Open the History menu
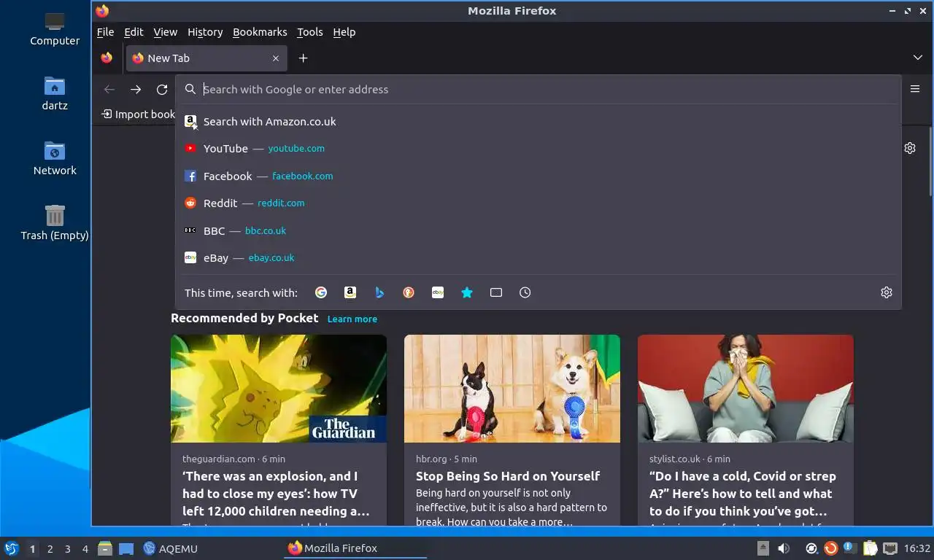 coord(205,32)
